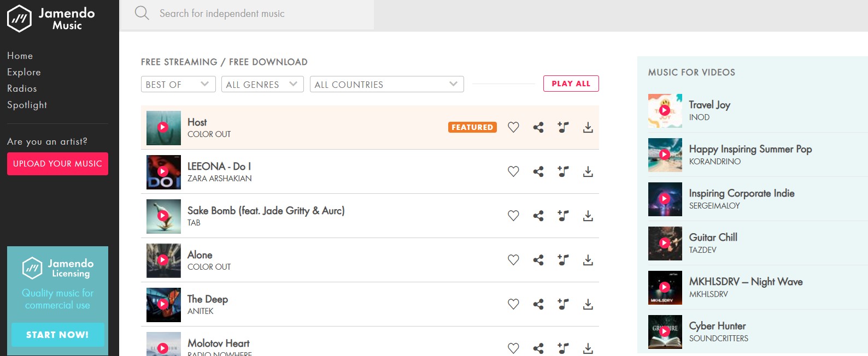The height and width of the screenshot is (356, 868).
Task: Open the Radios menu item
Action: point(22,88)
